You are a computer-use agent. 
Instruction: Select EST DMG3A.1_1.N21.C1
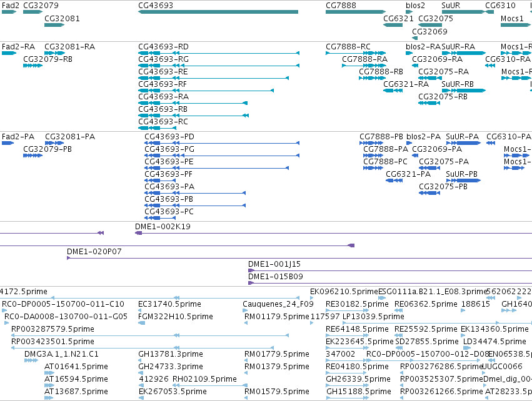pyautogui.click(x=31, y=360)
